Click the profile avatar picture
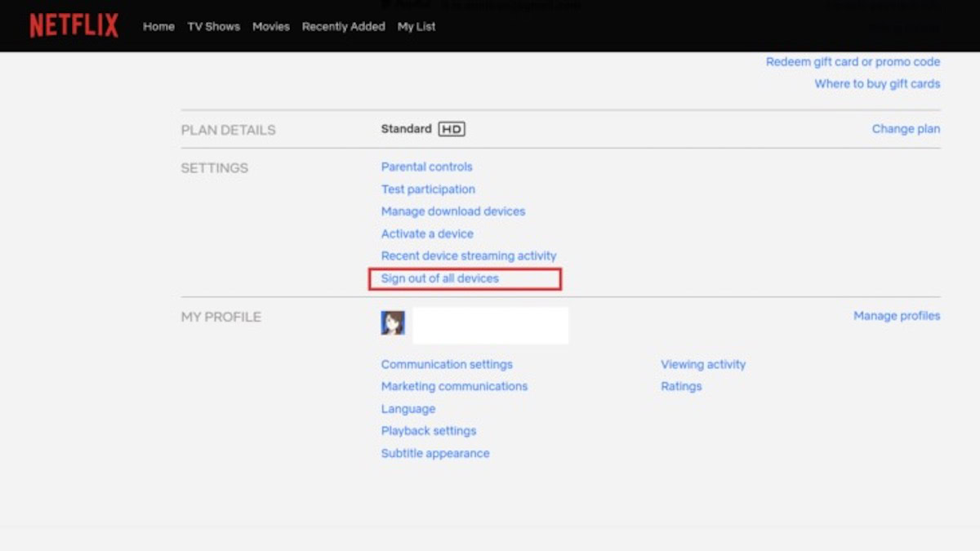The height and width of the screenshot is (551, 980). click(x=393, y=323)
